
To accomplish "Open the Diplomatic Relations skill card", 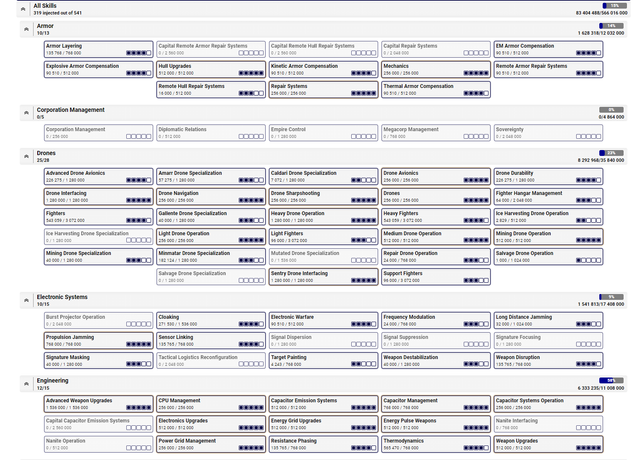I will 211,133.
